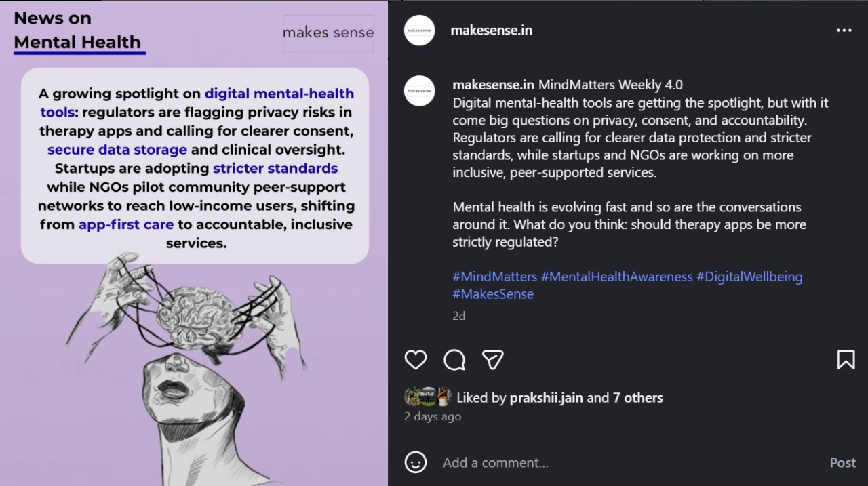868x486 pixels.
Task: Open comments with the speech bubble icon
Action: (x=454, y=360)
